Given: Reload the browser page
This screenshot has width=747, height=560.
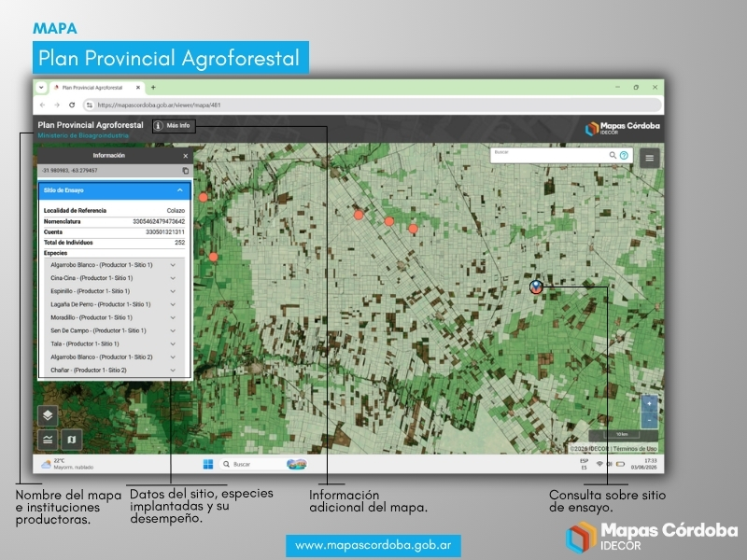Looking at the screenshot, I should [x=72, y=105].
